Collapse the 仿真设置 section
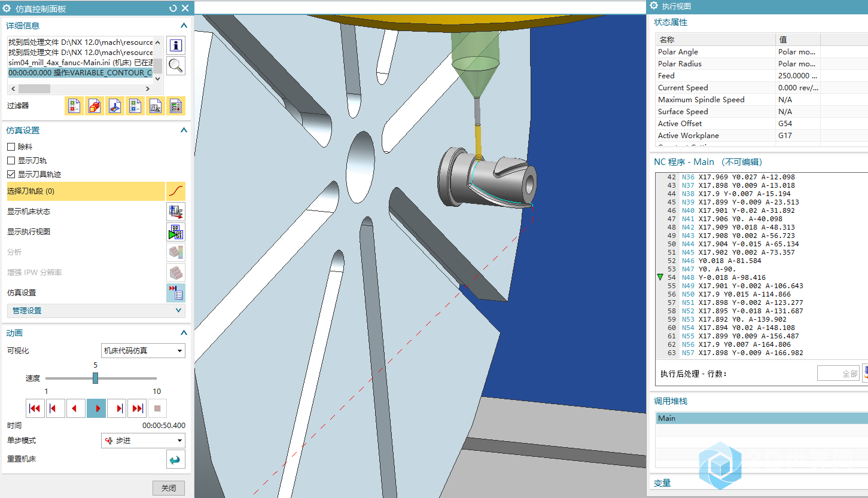This screenshot has width=868, height=498. tap(184, 130)
